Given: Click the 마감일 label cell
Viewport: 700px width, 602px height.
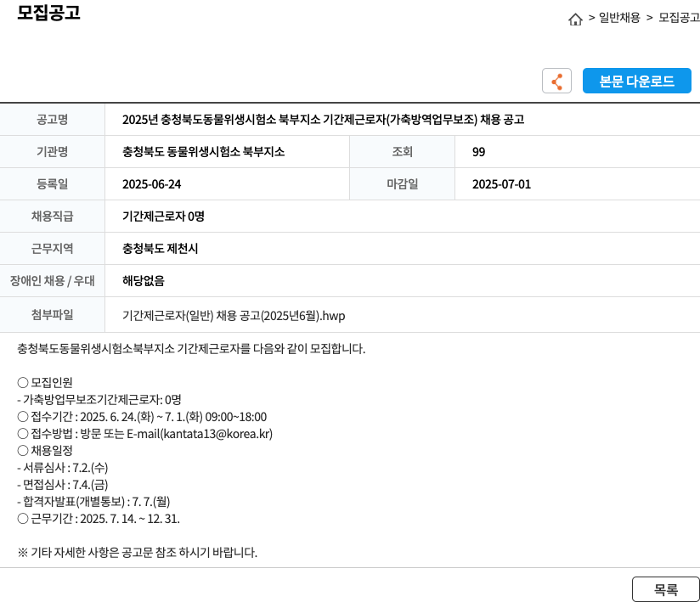Looking at the screenshot, I should pyautogui.click(x=402, y=184).
